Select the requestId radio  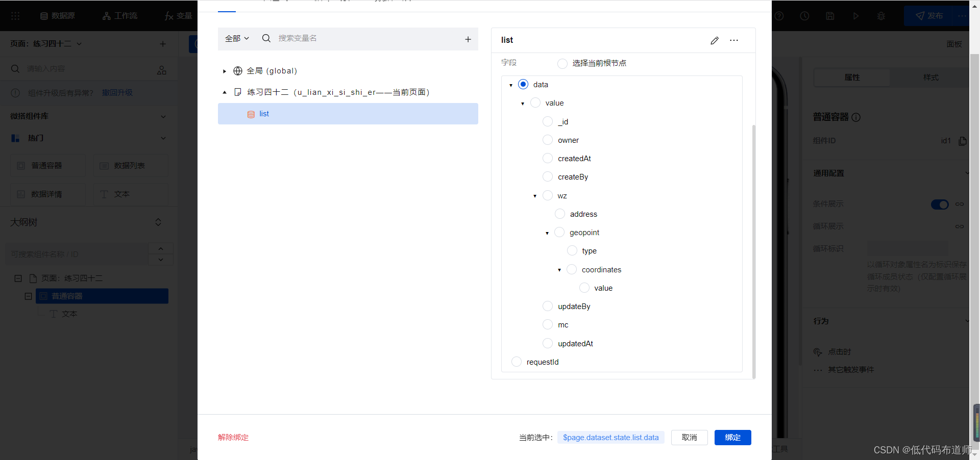point(517,362)
